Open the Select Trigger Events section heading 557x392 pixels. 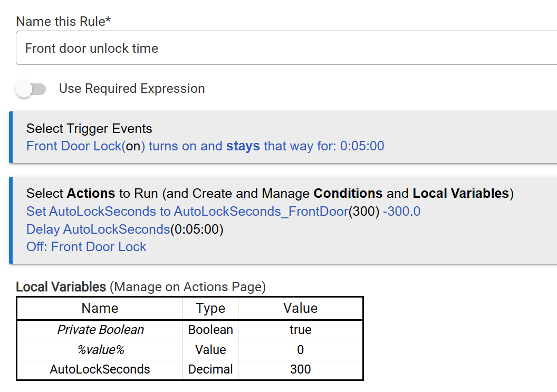click(89, 129)
